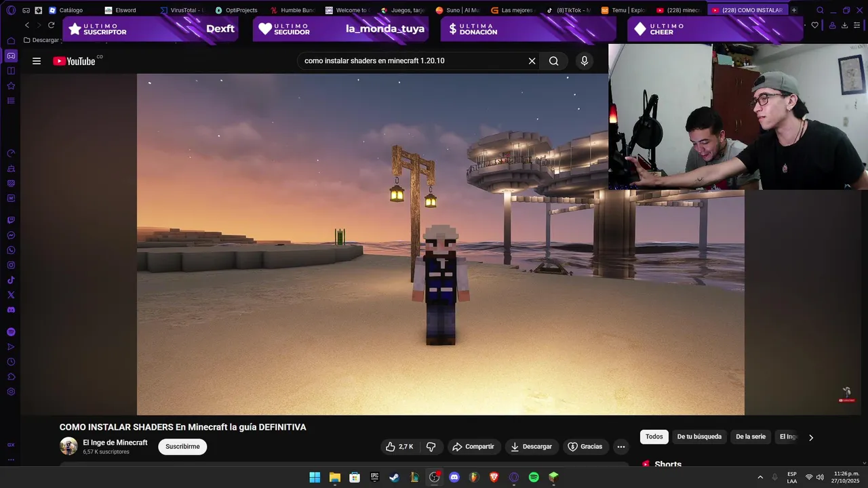Open the sidebar bookmarks star icon
868x488 pixels.
[11, 86]
